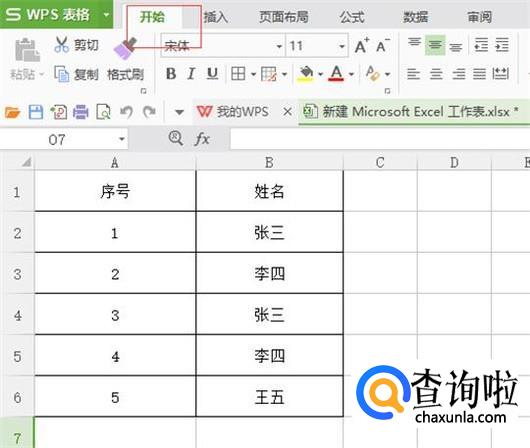This screenshot has width=530, height=448.
Task: Cut selection with the scissors icon
Action: coord(61,45)
